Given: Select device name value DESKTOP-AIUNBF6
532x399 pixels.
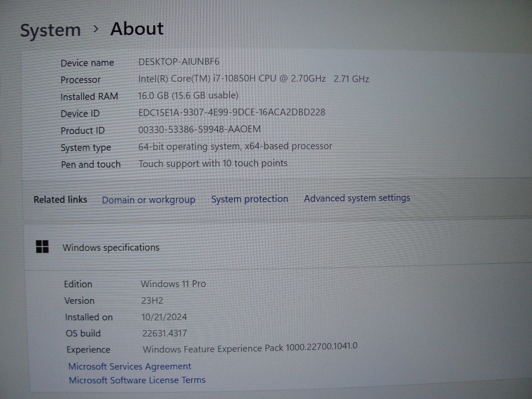Looking at the screenshot, I should 179,62.
